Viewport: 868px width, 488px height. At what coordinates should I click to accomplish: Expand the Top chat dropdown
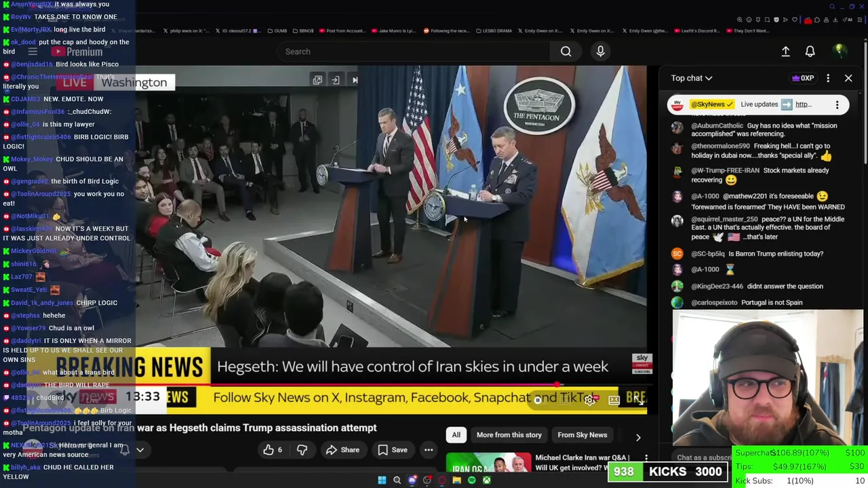pos(692,78)
